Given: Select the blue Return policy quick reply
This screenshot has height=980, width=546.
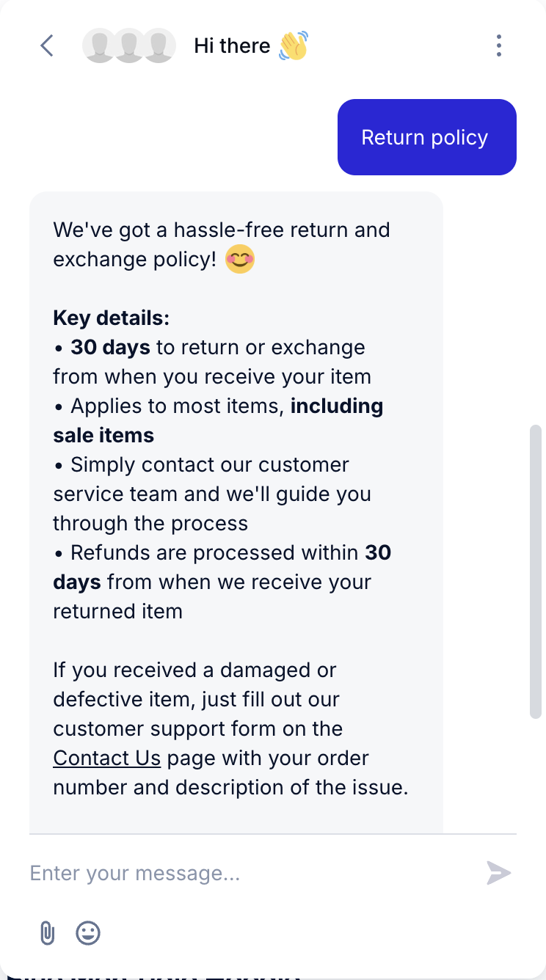Looking at the screenshot, I should [426, 137].
